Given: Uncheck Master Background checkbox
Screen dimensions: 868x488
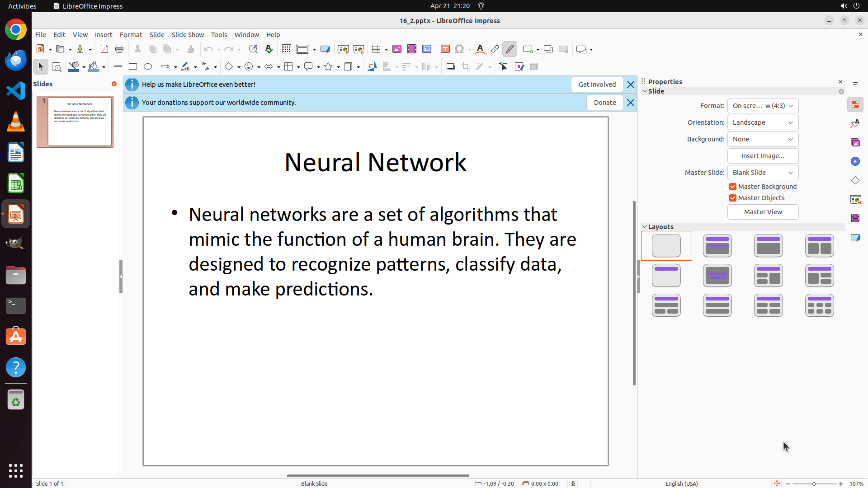Looking at the screenshot, I should pyautogui.click(x=733, y=187).
